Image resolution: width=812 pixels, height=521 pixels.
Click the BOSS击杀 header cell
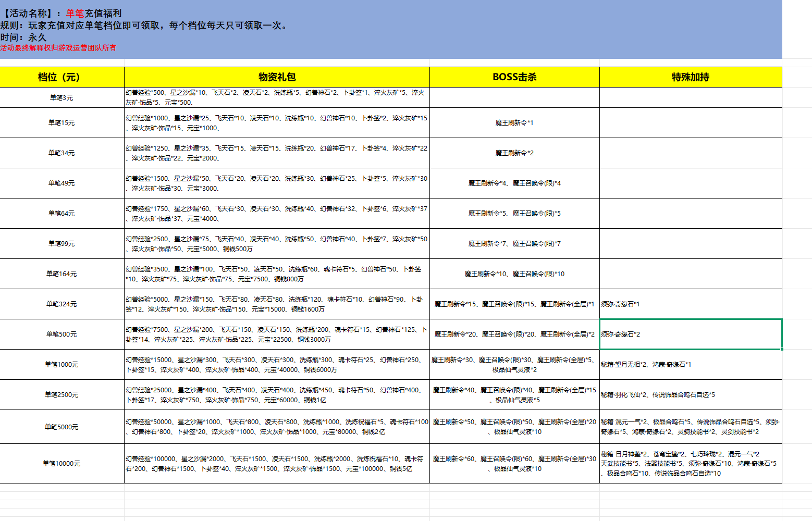(x=514, y=77)
